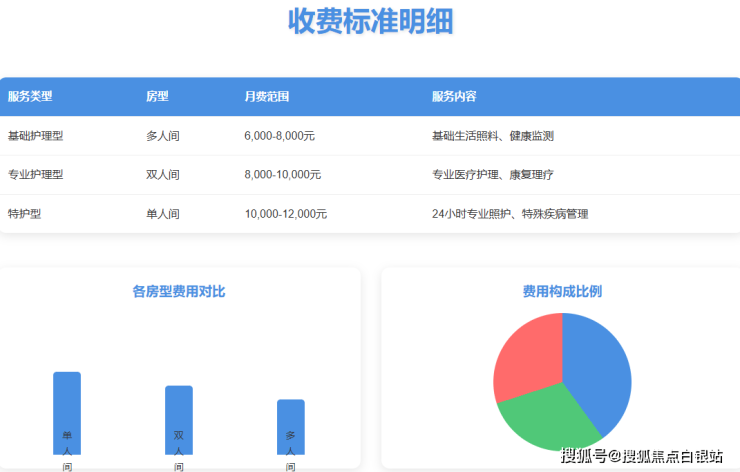The image size is (740, 472).
Task: Click the 费用构成比例 chart title
Action: [x=562, y=292]
